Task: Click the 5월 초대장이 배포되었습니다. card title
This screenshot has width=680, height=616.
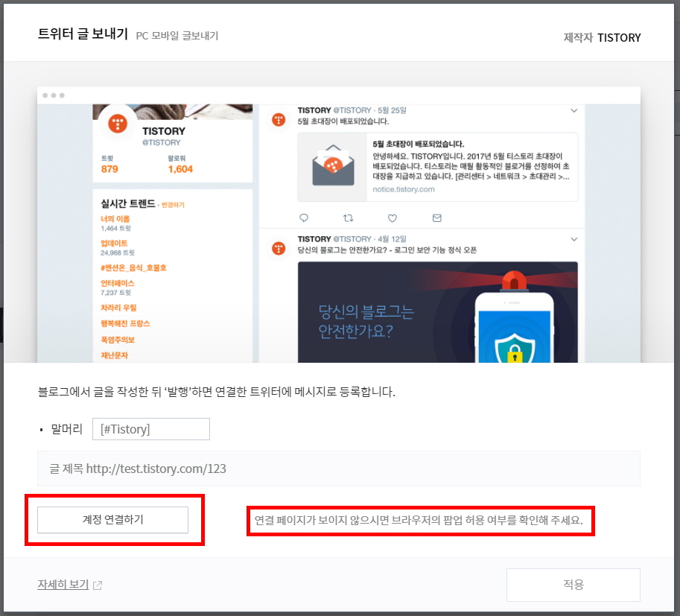Action: tap(419, 144)
